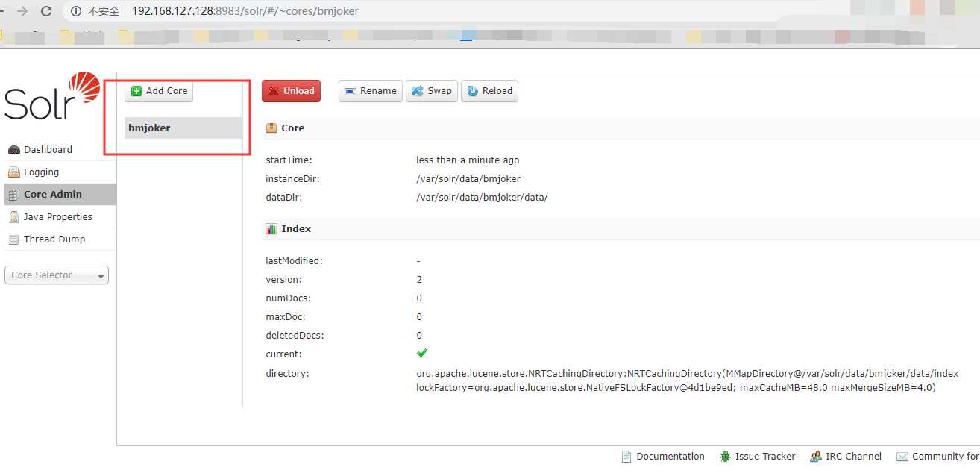
Task: Click the Core Admin grid icon
Action: 14,195
